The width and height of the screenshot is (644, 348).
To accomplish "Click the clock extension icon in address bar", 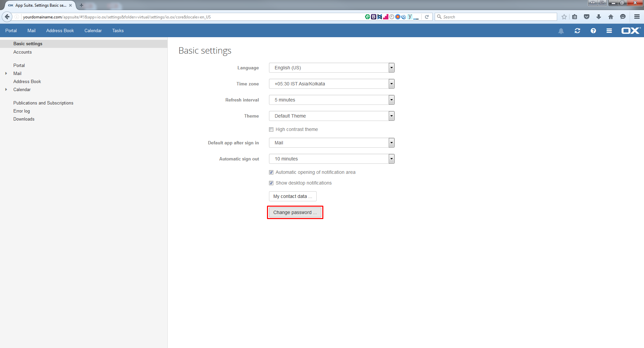I will 392,17.
